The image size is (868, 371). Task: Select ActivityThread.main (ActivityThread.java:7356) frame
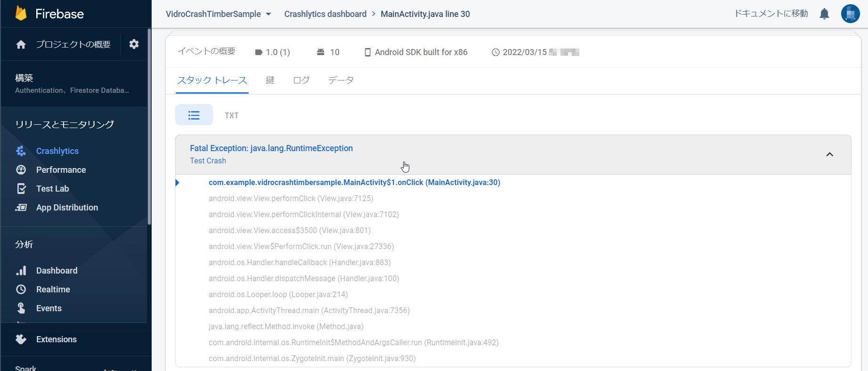pos(309,310)
